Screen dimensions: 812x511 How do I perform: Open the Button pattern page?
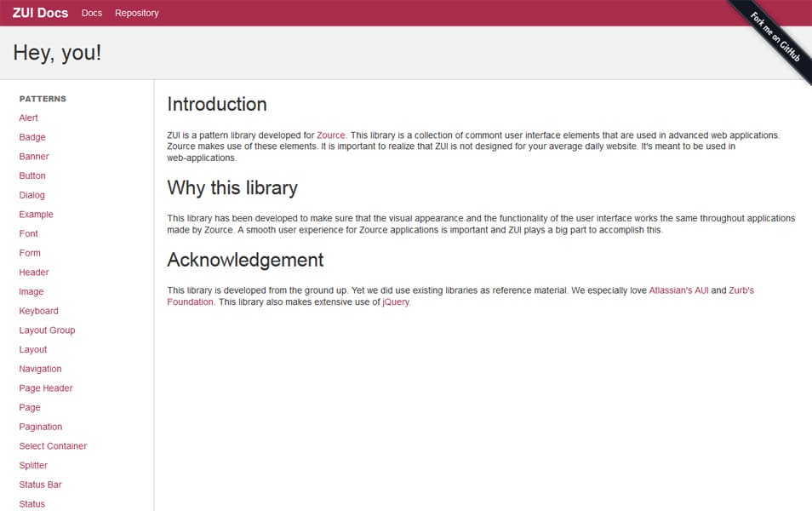32,175
